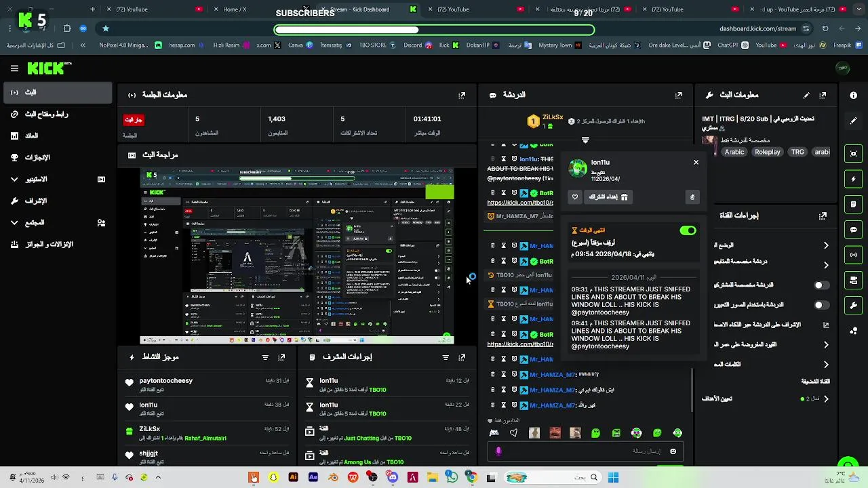Click the message input field in chat
Image resolution: width=868 pixels, height=488 pixels.
[585, 451]
